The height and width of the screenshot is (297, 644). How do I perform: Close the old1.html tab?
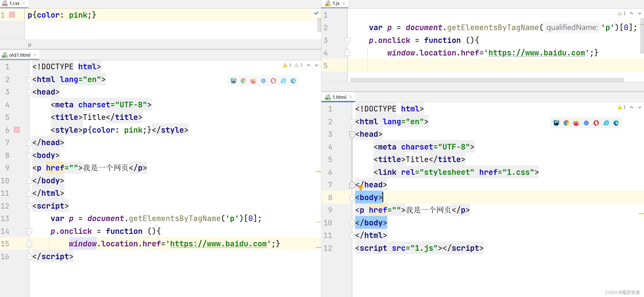(35, 55)
